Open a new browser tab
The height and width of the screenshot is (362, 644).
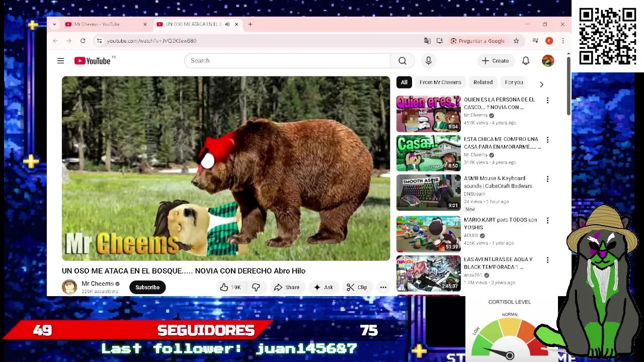[x=250, y=24]
